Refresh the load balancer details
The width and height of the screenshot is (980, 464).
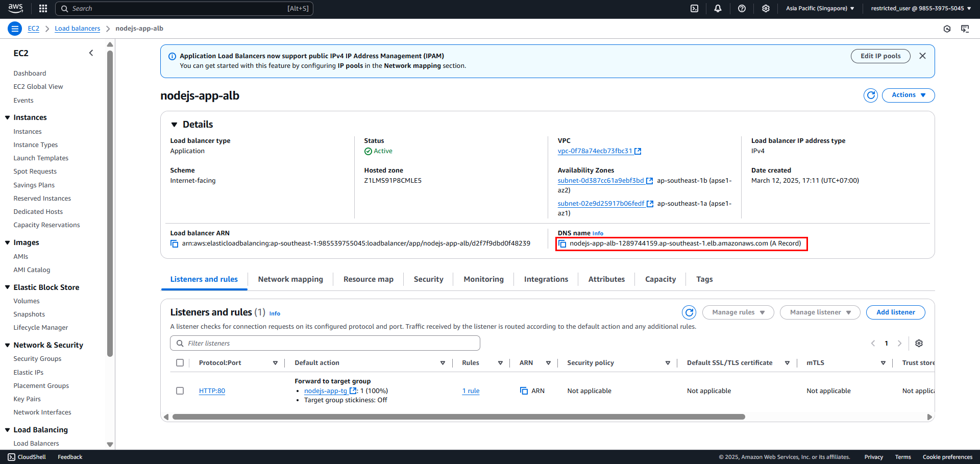coord(871,95)
